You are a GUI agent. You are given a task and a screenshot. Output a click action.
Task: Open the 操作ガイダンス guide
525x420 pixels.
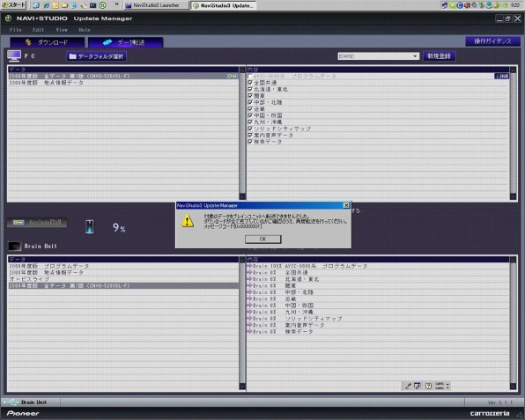[492, 41]
